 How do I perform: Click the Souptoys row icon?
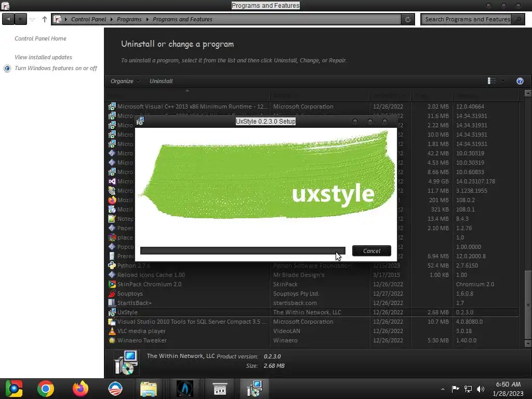[112, 294]
